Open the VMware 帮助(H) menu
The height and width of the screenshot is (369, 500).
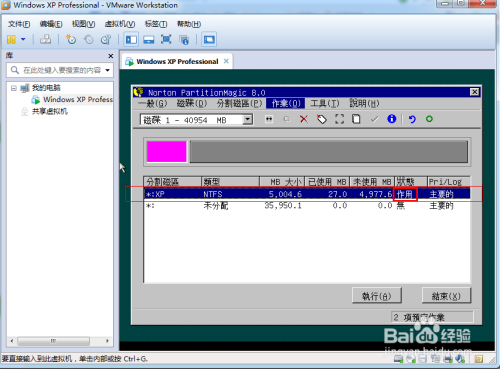(189, 24)
